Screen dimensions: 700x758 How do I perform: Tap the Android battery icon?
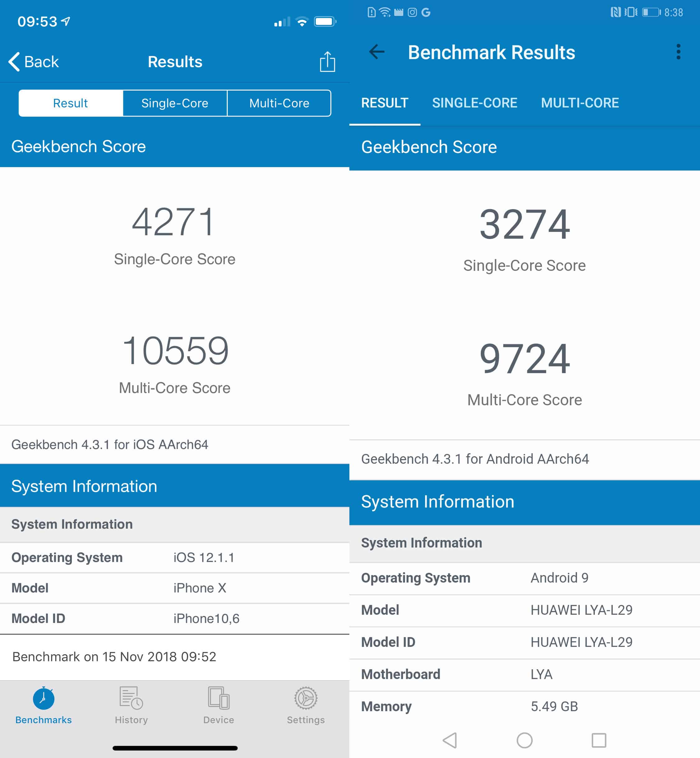click(651, 12)
